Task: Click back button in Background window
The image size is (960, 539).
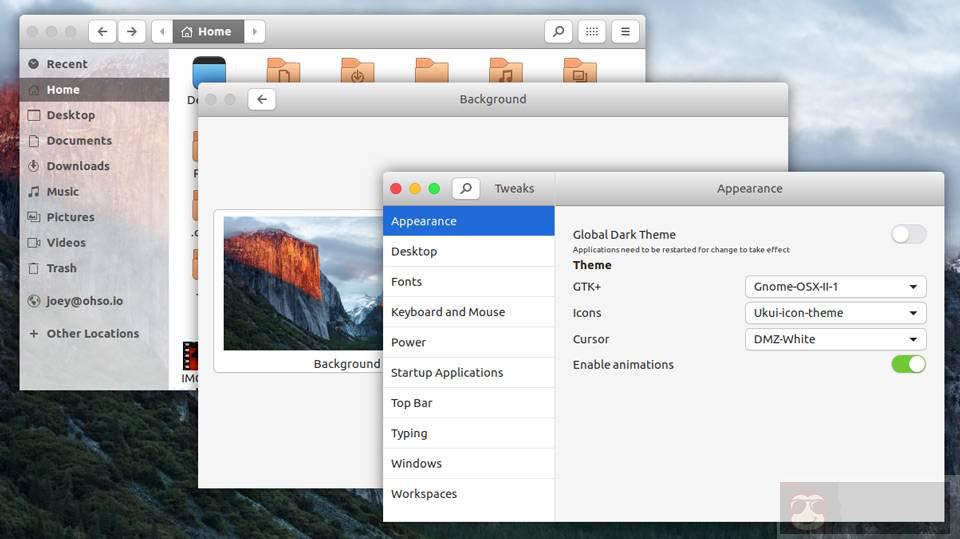Action: pos(262,99)
